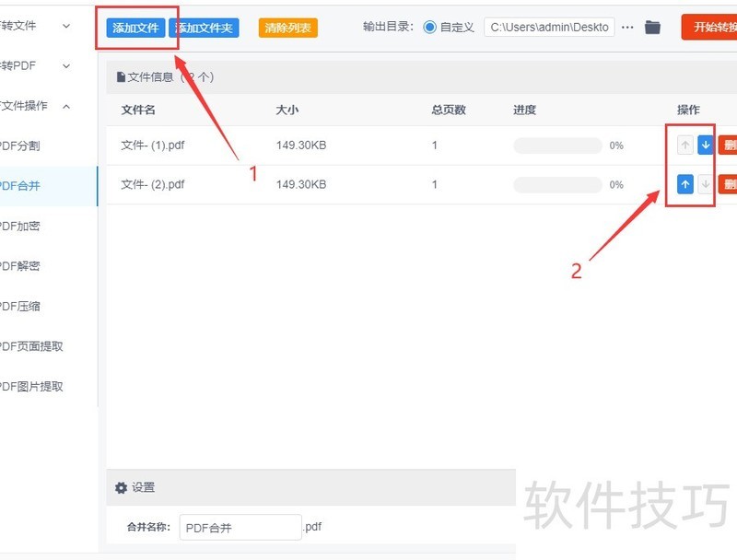This screenshot has height=560, width=737.
Task: Open the PDF压缩 sidebar item
Action: click(49, 307)
